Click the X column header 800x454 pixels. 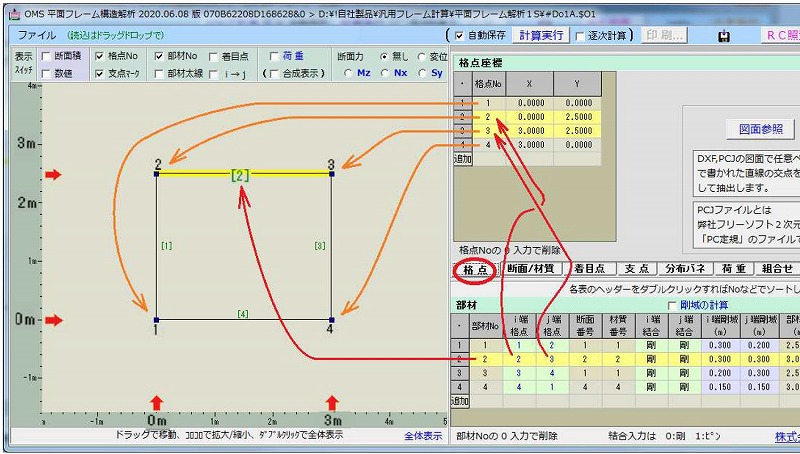pos(529,84)
